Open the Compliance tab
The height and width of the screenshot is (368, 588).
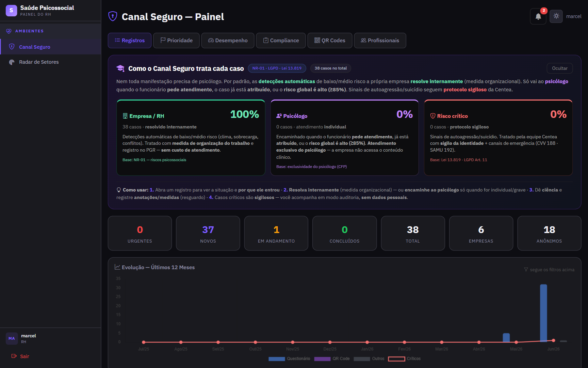281,41
